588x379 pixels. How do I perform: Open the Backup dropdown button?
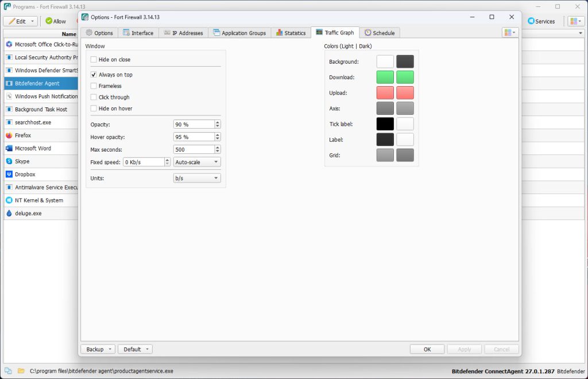point(98,349)
